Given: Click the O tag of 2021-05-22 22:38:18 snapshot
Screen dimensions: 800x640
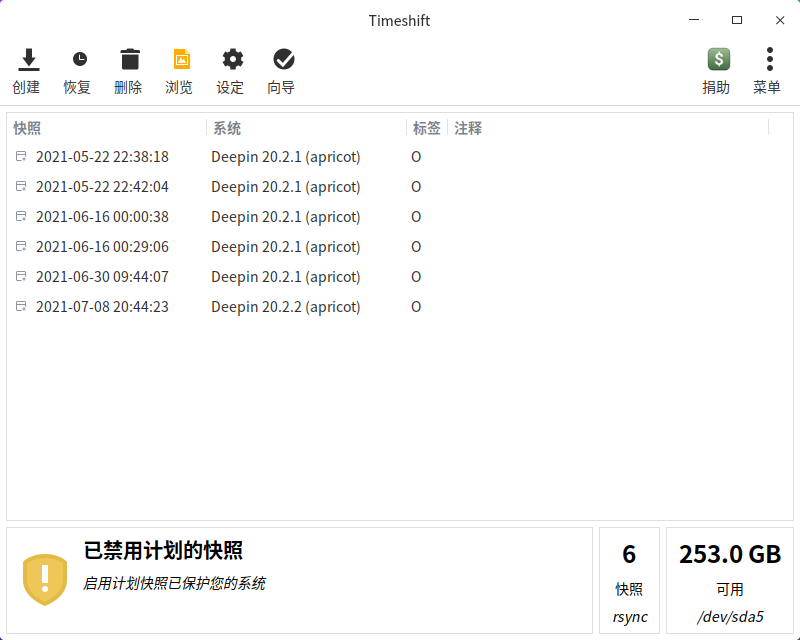Looking at the screenshot, I should point(416,157).
